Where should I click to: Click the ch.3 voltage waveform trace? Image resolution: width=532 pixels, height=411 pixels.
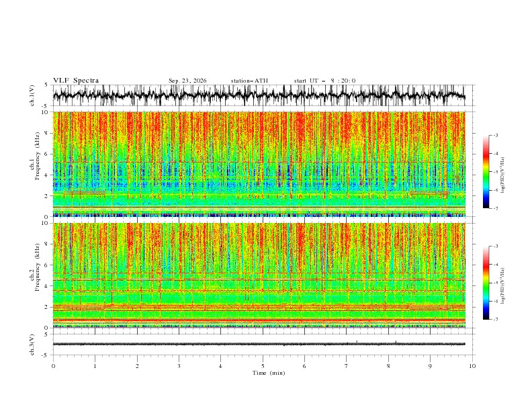[x=259, y=344]
